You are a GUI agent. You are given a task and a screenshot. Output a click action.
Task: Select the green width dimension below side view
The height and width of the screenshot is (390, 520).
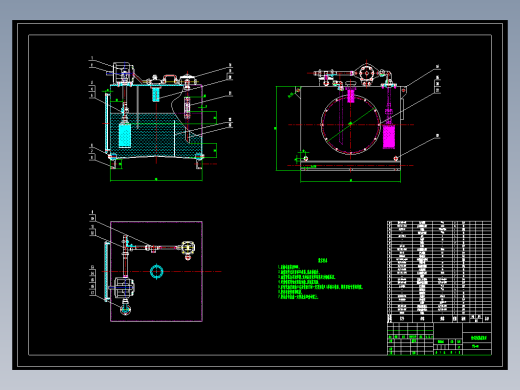coord(350,181)
